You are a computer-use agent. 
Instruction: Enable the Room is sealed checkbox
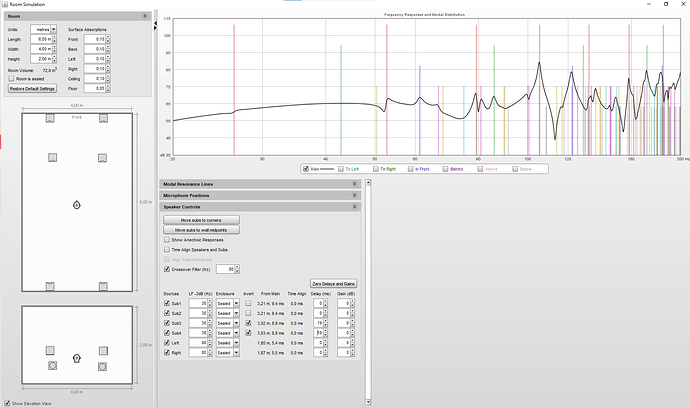(11, 78)
